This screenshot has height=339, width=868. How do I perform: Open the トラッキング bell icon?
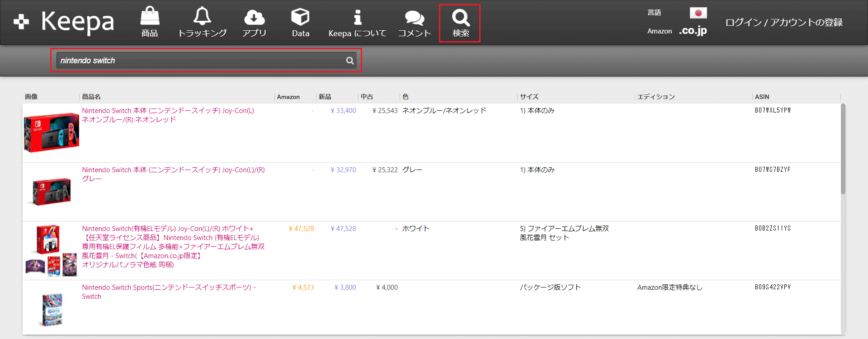click(x=202, y=17)
